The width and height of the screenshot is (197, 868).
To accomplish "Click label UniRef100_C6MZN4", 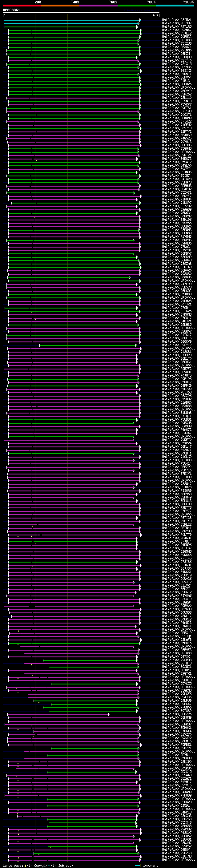I will coord(177,54).
